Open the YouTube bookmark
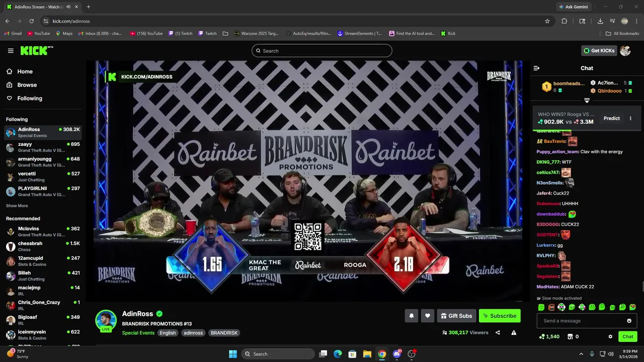 (39, 34)
